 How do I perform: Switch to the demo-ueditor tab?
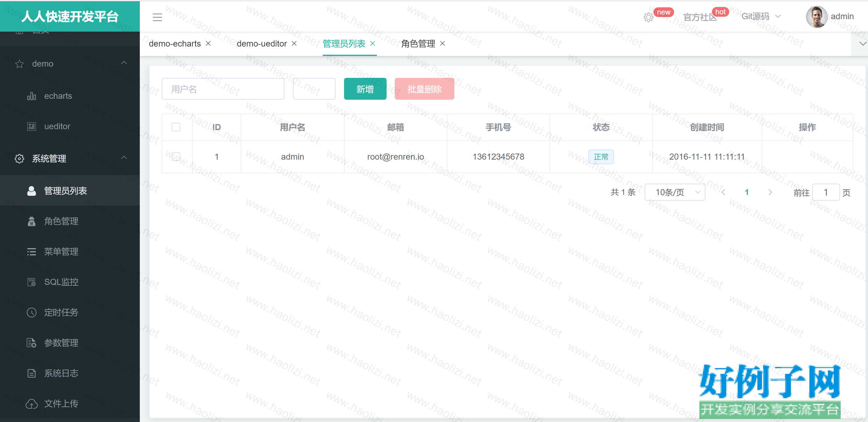261,44
